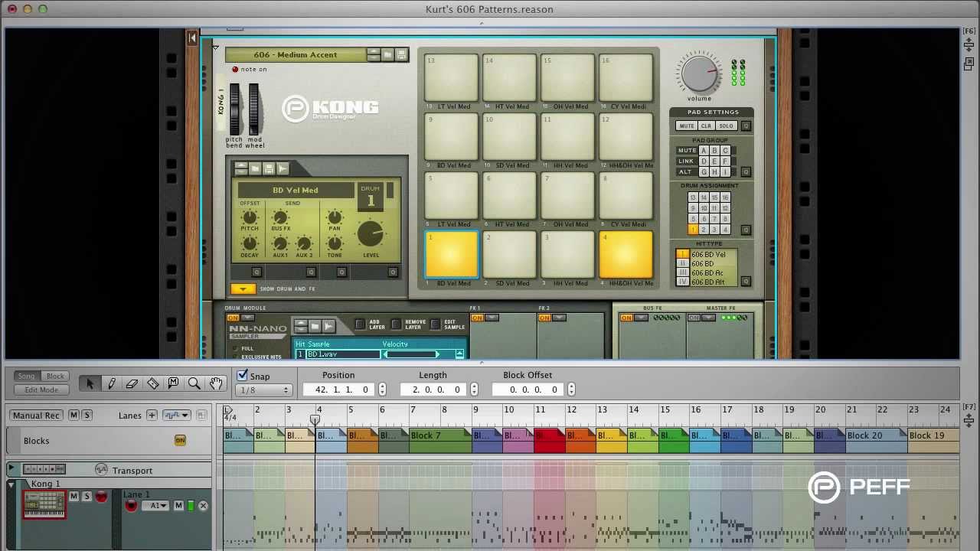Mute the Kong 1 track

tap(73, 497)
